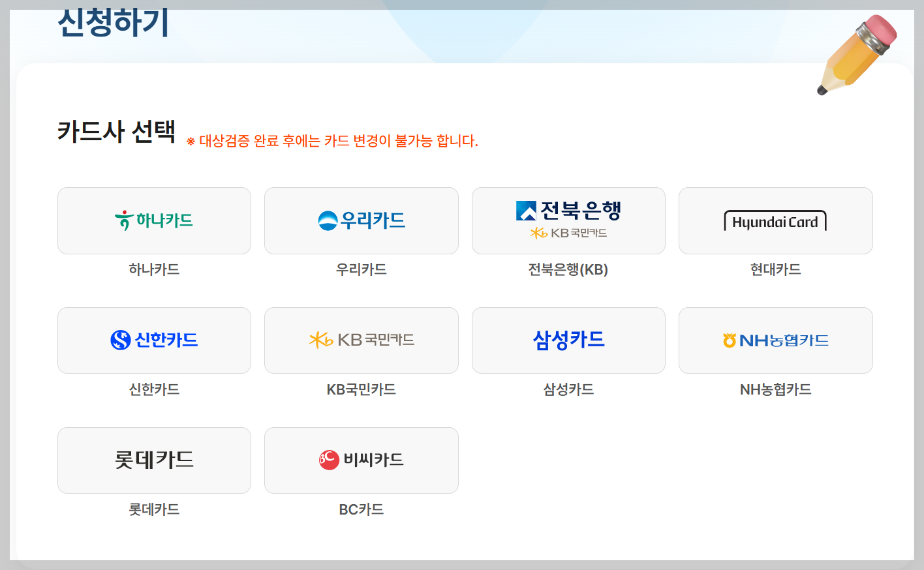Choose the 우리카드 logo card
Screen dimensions: 924x570
pyautogui.click(x=361, y=220)
